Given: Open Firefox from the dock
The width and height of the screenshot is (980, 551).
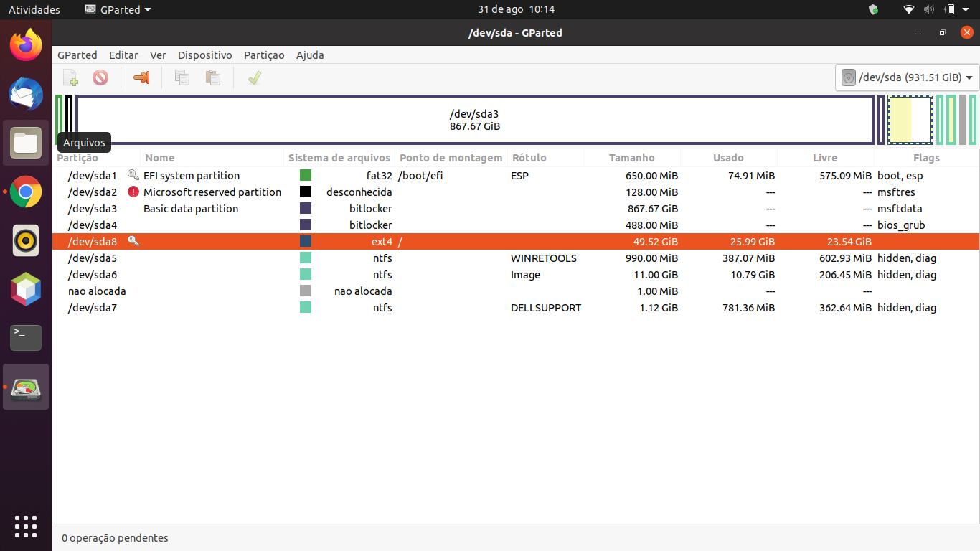Looking at the screenshot, I should 26,45.
